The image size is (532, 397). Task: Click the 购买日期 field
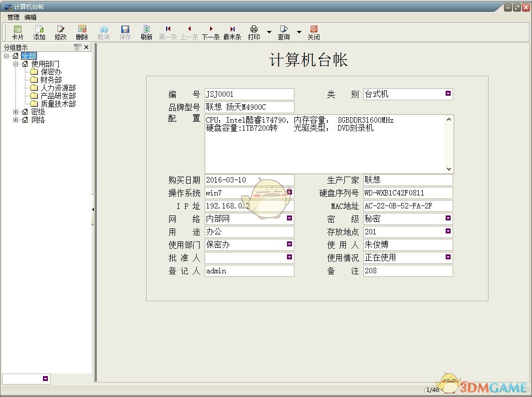pos(250,180)
